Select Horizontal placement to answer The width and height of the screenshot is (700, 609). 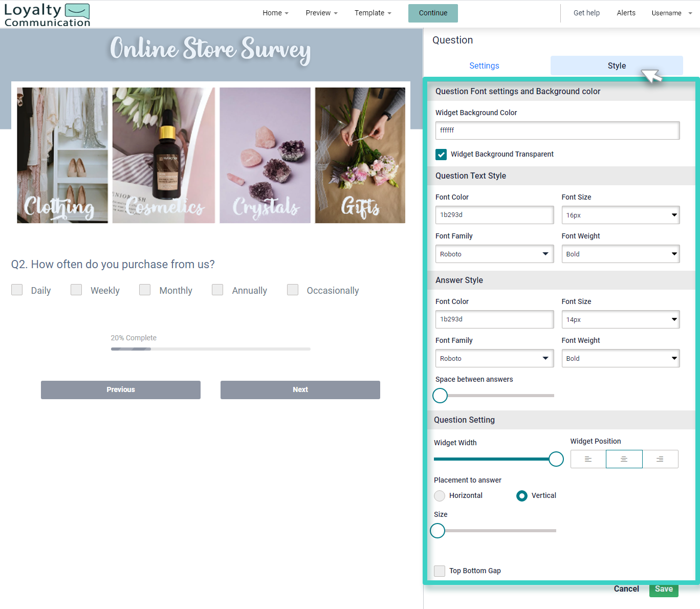pyautogui.click(x=439, y=495)
